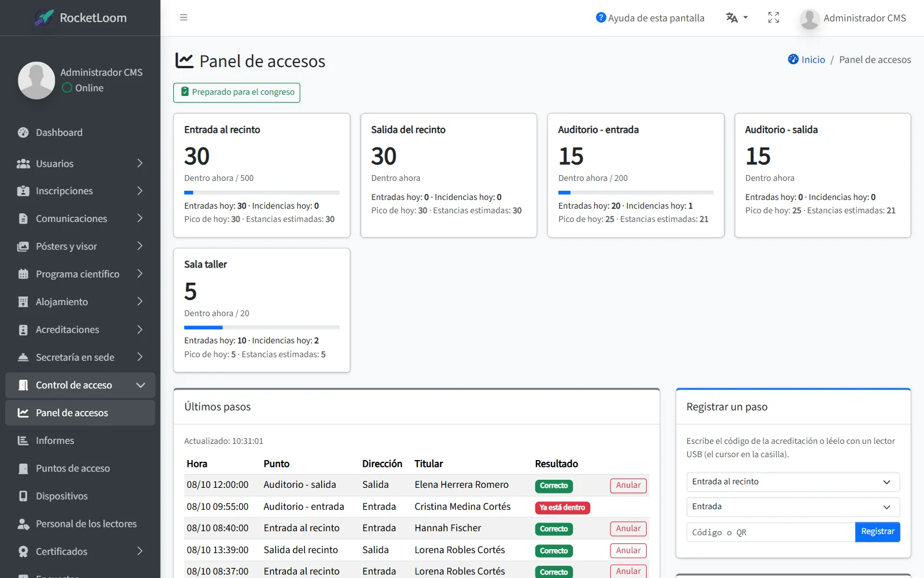
Task: Click the Alojamiento building icon
Action: (x=23, y=302)
